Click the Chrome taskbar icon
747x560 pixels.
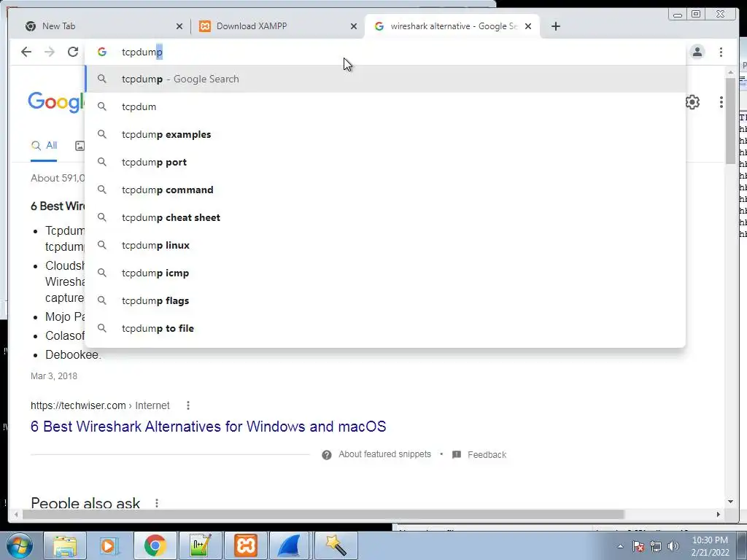tap(155, 545)
